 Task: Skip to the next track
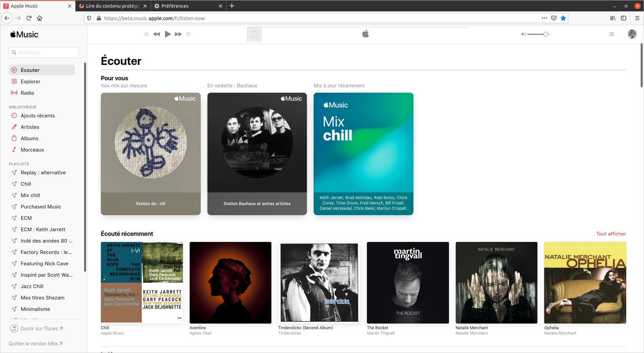(x=178, y=34)
